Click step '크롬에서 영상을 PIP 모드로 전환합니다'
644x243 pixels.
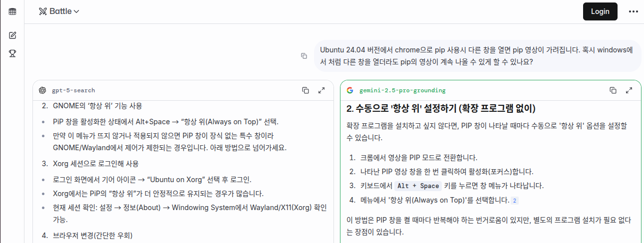(419, 158)
